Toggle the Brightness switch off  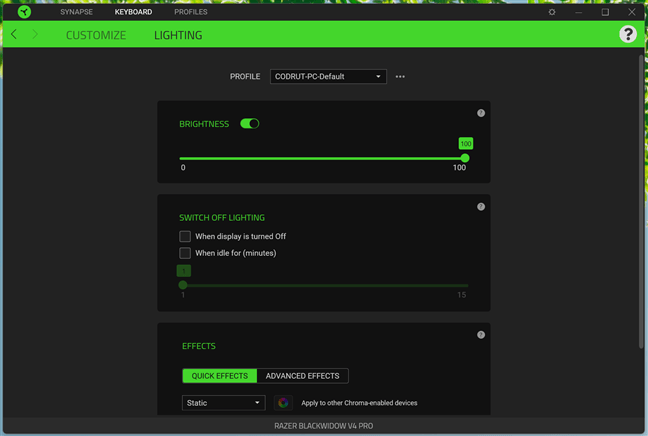250,124
